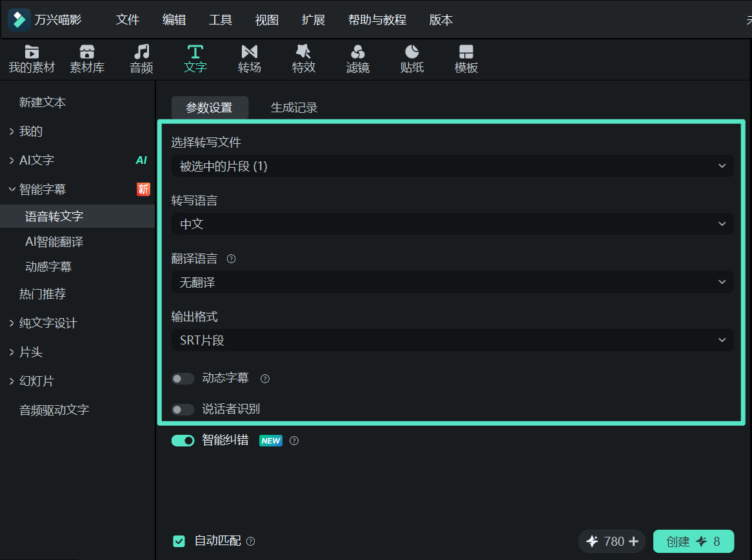This screenshot has width=752, height=560.
Task: Click the 新 badge next to 智能字幕
Action: click(143, 189)
